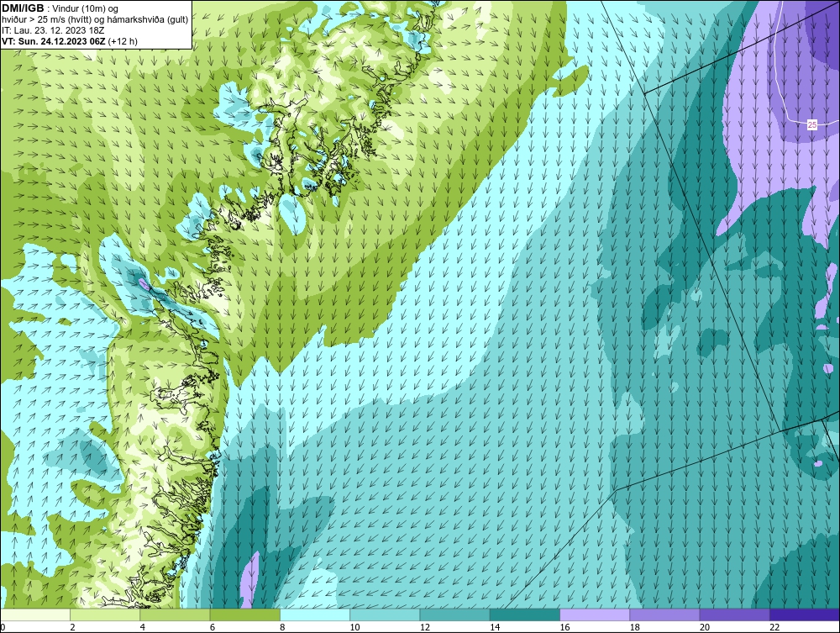This screenshot has width=840, height=633.
Task: Select the 12–14 m/s teal swatch
Action: click(454, 615)
